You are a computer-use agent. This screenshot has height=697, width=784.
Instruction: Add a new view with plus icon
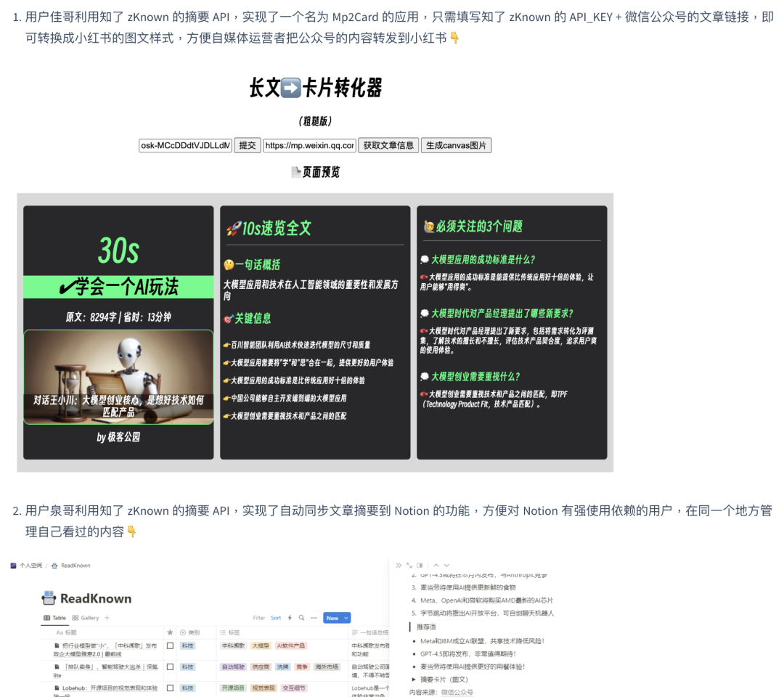[107, 618]
